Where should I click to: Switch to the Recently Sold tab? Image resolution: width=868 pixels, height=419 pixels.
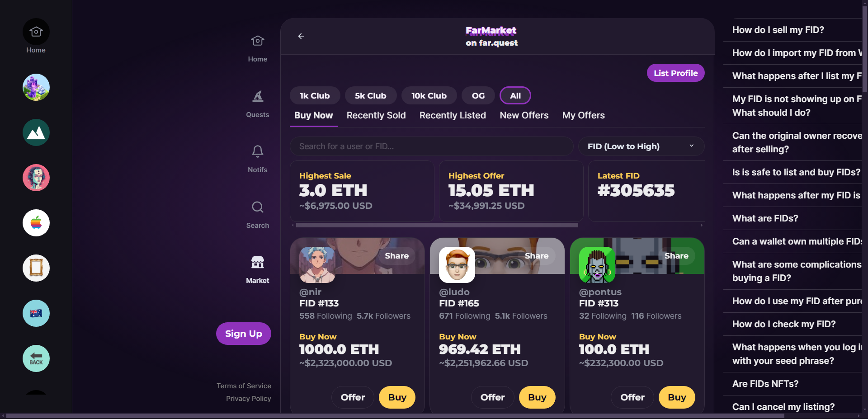tap(376, 115)
